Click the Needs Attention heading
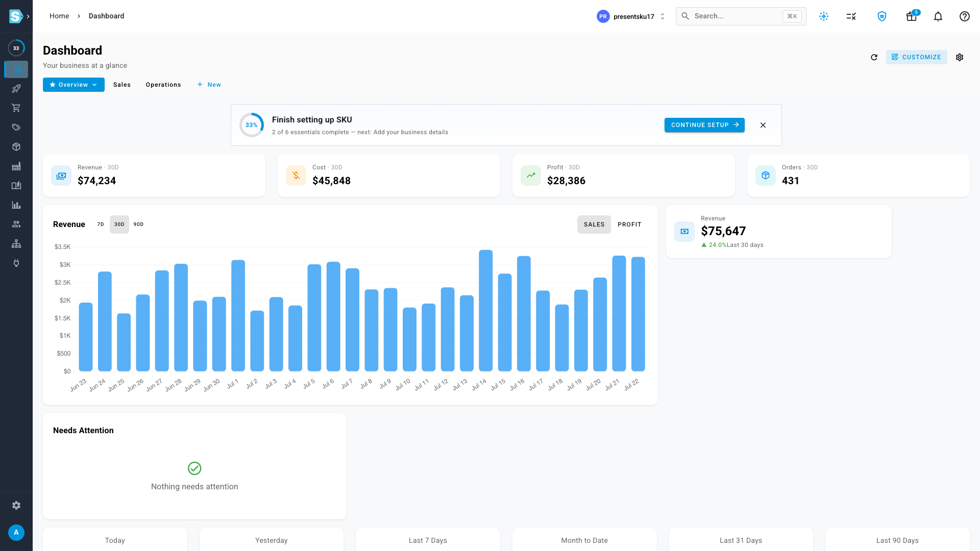Image resolution: width=980 pixels, height=551 pixels. click(83, 431)
